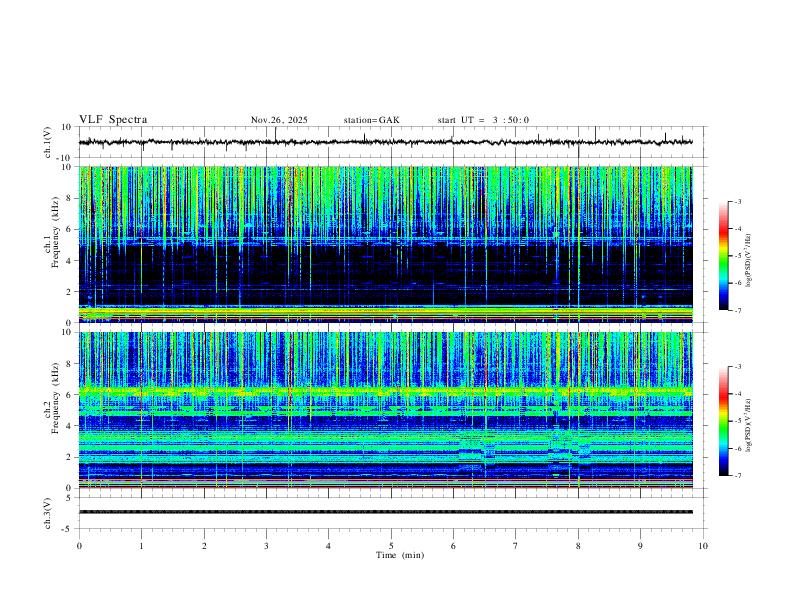Click the ch.1 spectrogram color scale bar
The image size is (792, 612).
tap(723, 256)
